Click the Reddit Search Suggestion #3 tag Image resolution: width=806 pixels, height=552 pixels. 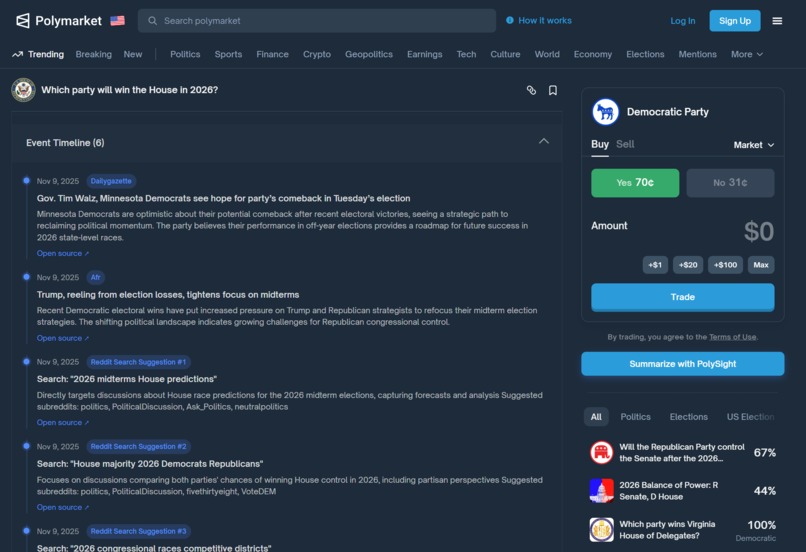138,531
